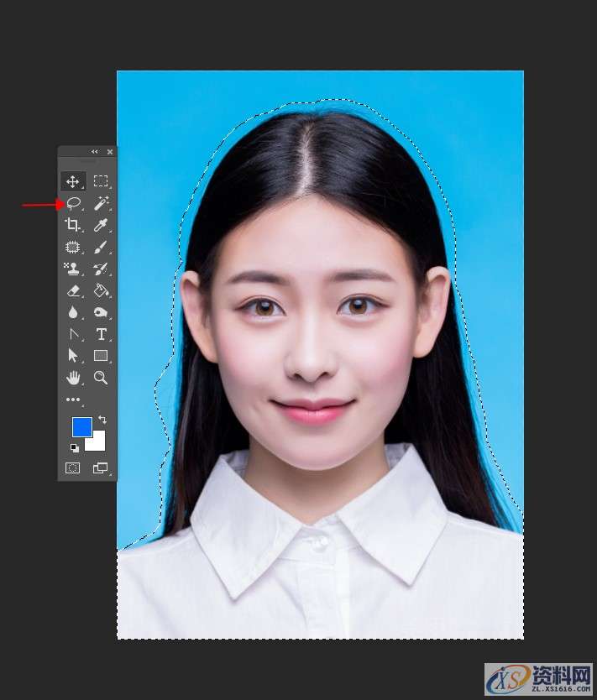Select the Eraser tool
Viewport: 597px width, 700px height.
point(73,290)
